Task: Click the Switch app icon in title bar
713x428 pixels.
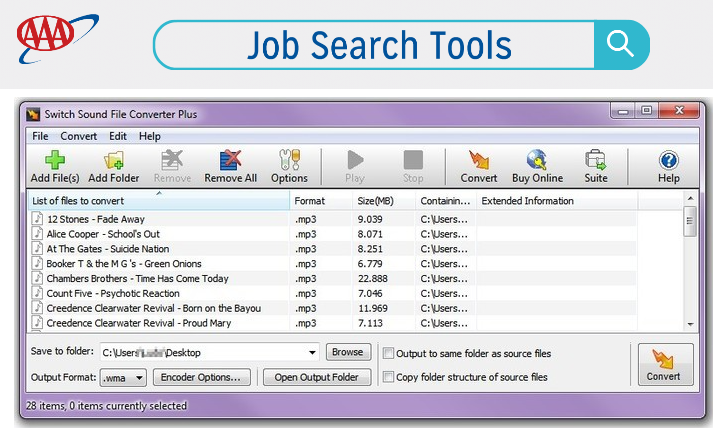Action: [33, 115]
